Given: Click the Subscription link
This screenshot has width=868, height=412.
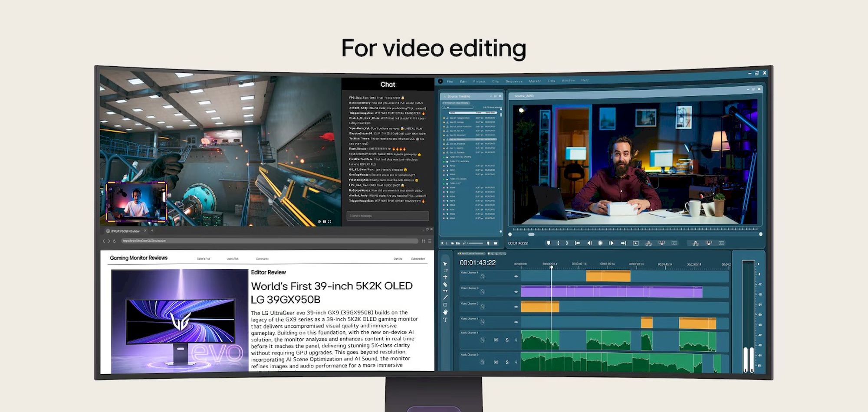Looking at the screenshot, I should (x=418, y=259).
